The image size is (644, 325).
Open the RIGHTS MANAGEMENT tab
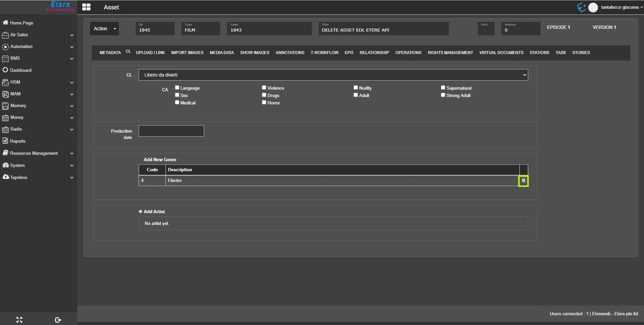[450, 53]
